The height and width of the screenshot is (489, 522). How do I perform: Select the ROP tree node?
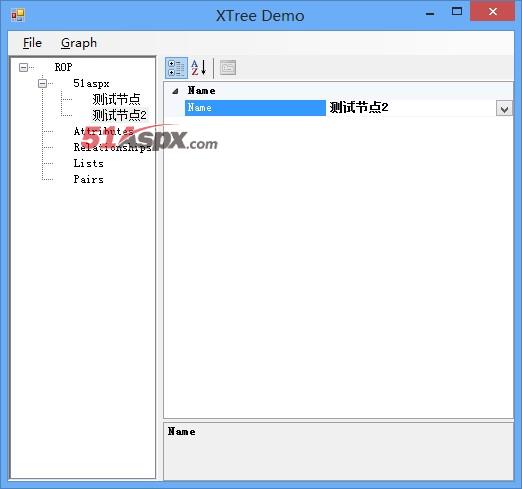[63, 67]
